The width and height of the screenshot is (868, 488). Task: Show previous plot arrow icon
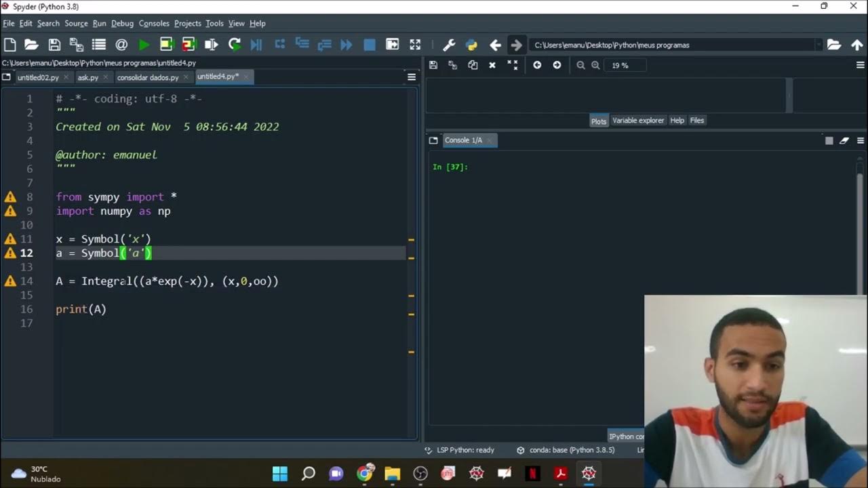tap(537, 65)
